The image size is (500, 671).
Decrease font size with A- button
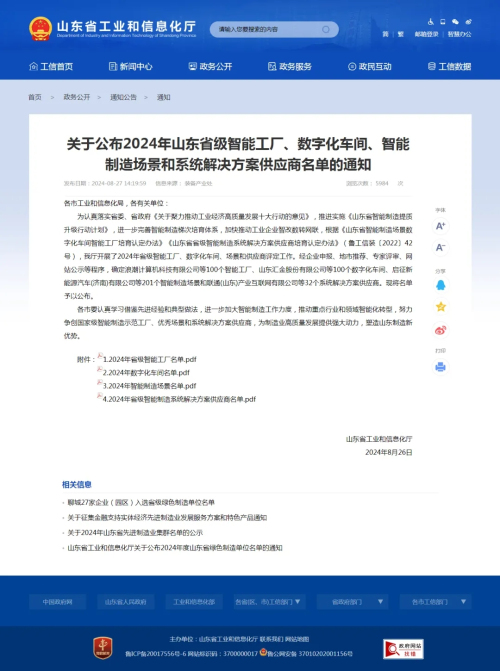440,248
